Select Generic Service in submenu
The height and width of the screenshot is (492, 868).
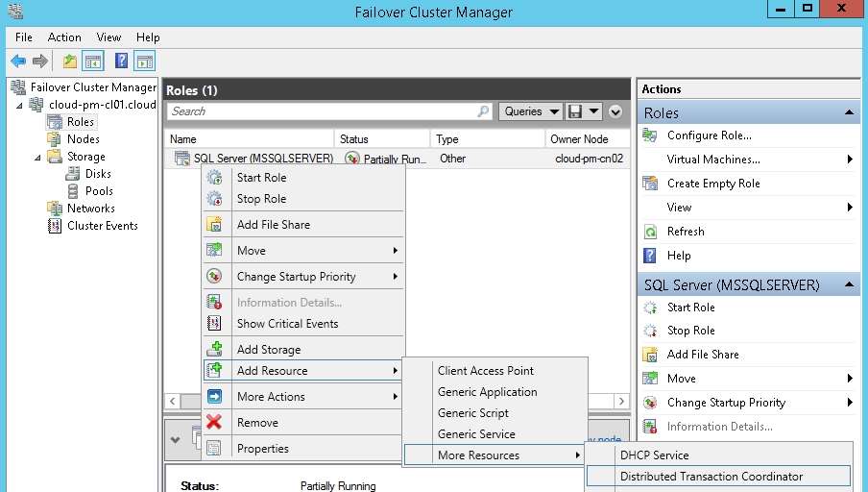click(495, 433)
